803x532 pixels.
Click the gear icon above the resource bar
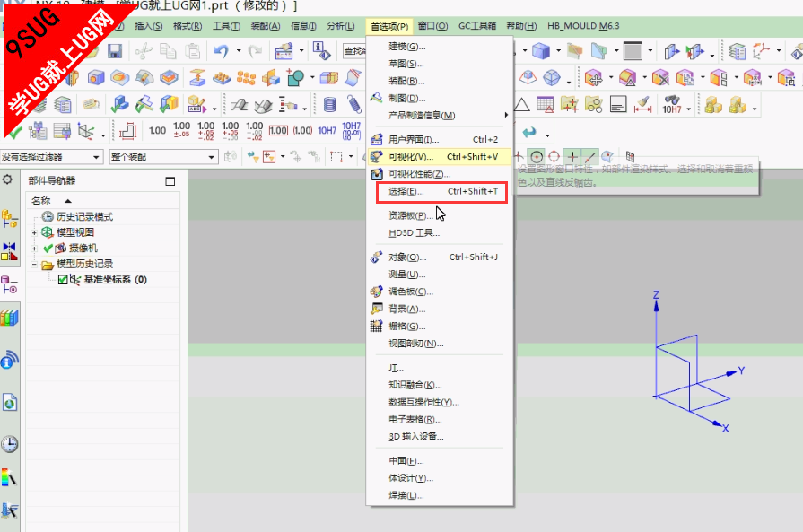click(x=7, y=179)
